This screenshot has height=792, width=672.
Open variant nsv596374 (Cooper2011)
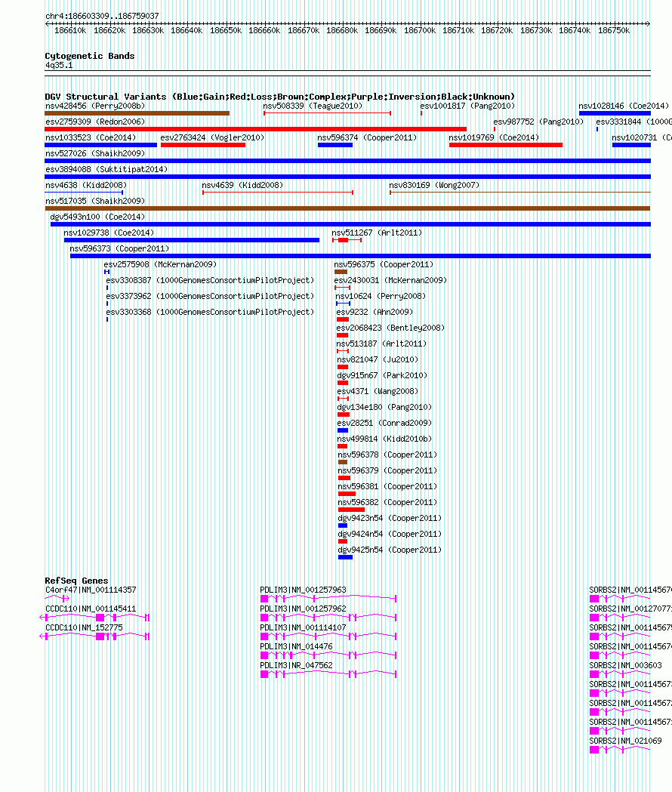click(x=367, y=137)
